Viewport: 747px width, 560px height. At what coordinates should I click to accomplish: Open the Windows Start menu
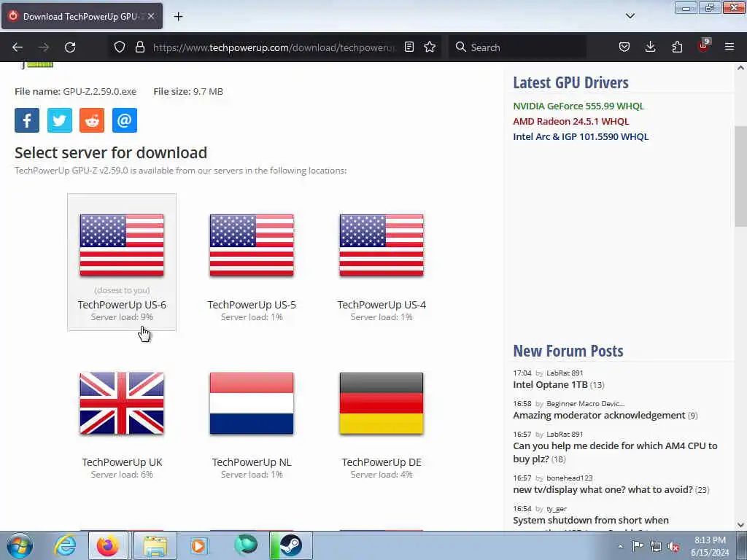[x=20, y=545]
